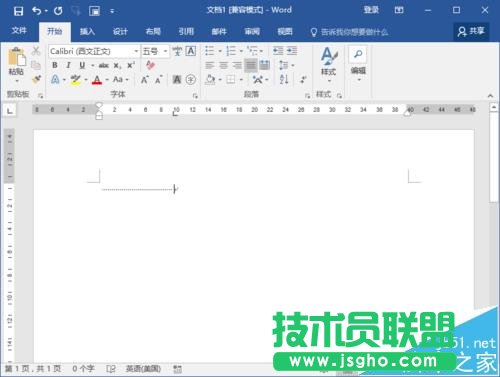The height and width of the screenshot is (377, 500).
Task: Open the Borders dropdown arrow
Action: click(241, 80)
